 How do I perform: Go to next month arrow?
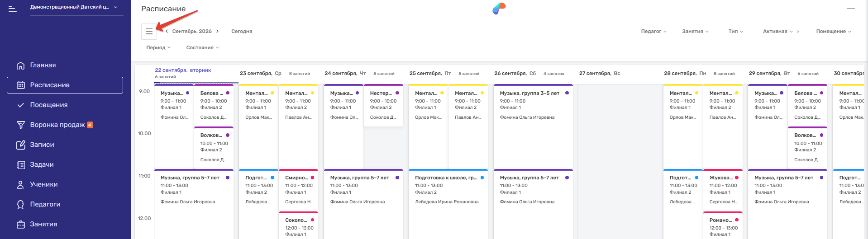(x=218, y=31)
